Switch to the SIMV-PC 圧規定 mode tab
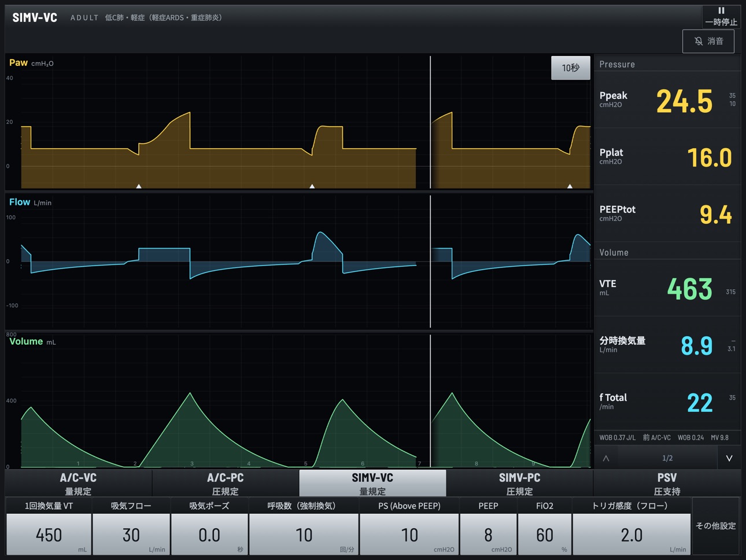This screenshot has width=746, height=560. (x=520, y=484)
